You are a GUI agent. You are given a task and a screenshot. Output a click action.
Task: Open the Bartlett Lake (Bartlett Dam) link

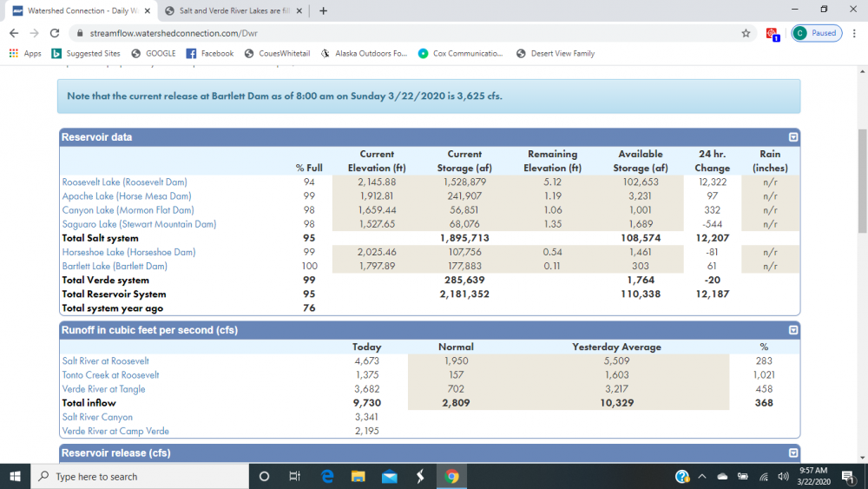click(115, 267)
